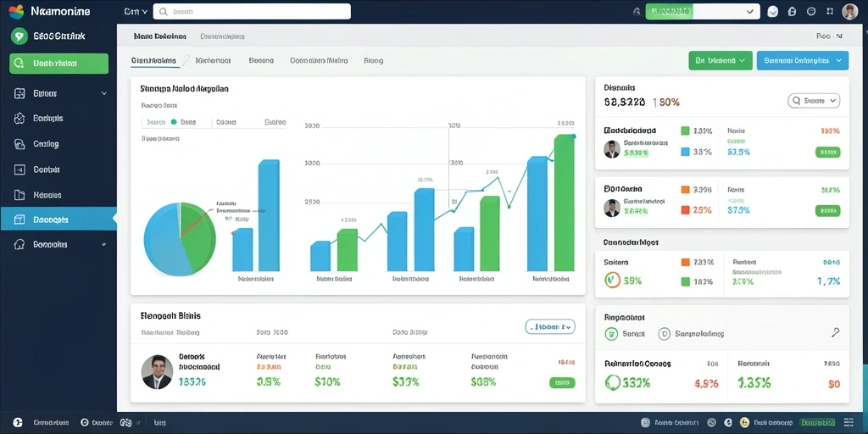Select the highlighted blue sidebar menu item
868x434 pixels.
[x=58, y=220]
